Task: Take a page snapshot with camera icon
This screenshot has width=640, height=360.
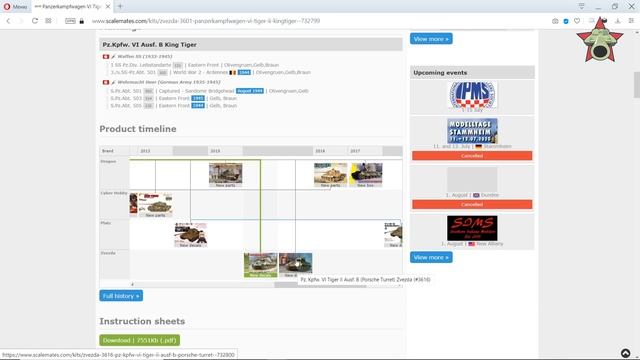Action: click(x=555, y=21)
